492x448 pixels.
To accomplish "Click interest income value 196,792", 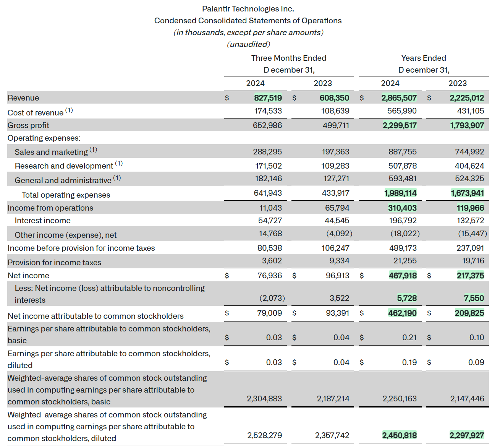I will click(x=403, y=221).
